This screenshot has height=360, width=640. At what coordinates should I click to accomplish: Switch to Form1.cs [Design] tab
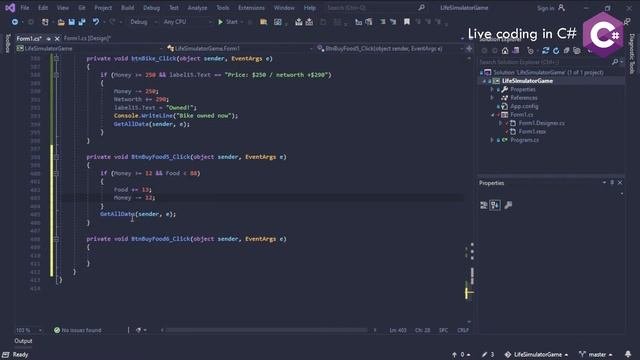point(87,38)
